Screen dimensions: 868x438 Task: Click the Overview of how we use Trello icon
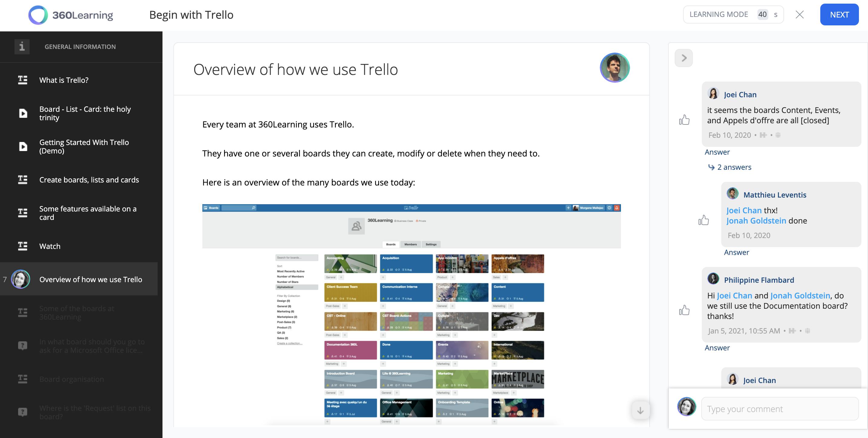[x=22, y=278]
